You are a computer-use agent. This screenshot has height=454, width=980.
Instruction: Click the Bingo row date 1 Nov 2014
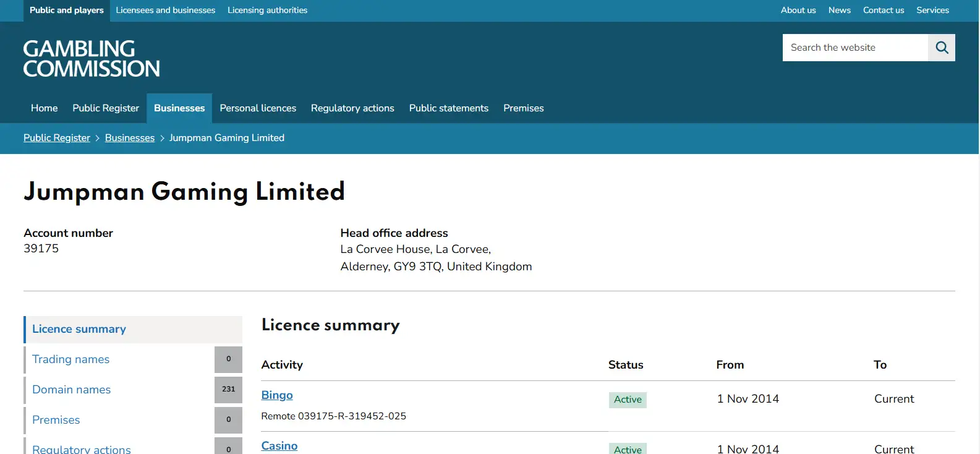[748, 399]
